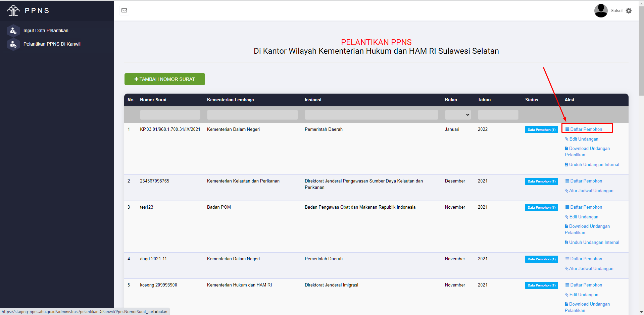Sort by the Kementerian Lembaga column header
Image resolution: width=644 pixels, height=315 pixels.
coord(230,100)
